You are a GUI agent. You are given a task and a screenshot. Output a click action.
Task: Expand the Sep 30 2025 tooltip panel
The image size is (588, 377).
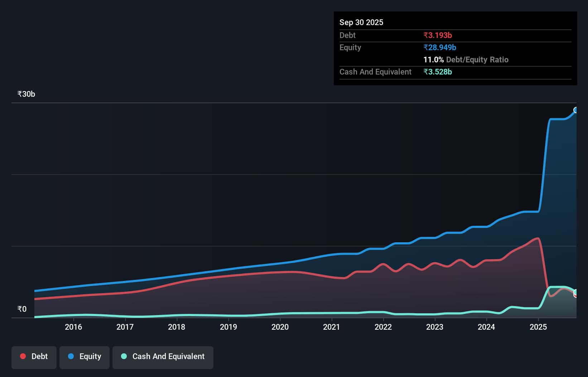[x=361, y=22]
